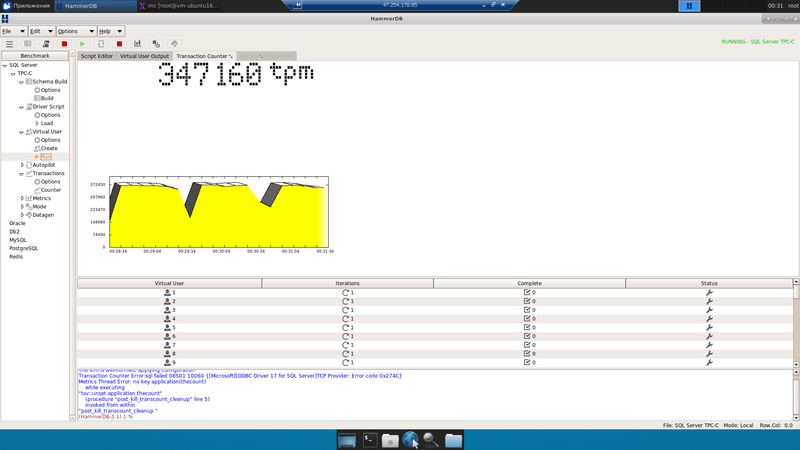
Task: Click the hamburger menu toolbar icon
Action: tap(9, 44)
